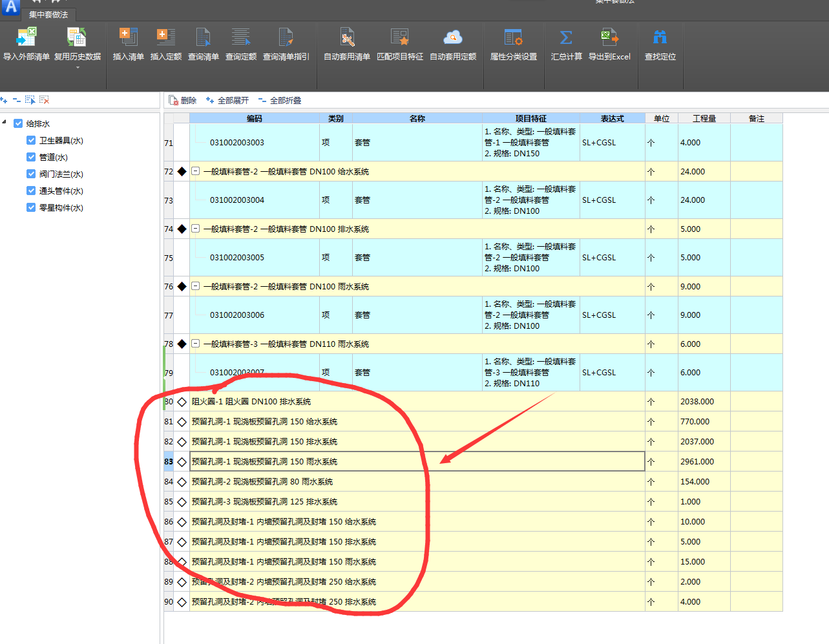Toggle the 卫生器具(水) checkbox
This screenshot has width=829, height=644.
[31, 140]
